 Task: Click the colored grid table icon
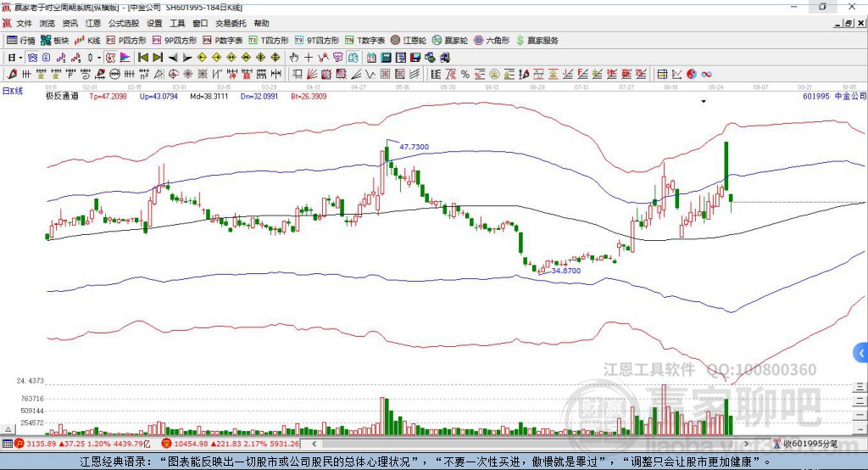[662, 74]
